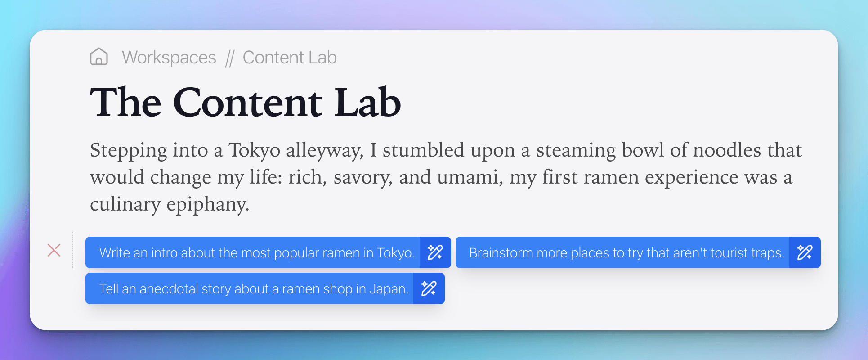
Task: Trigger the magic edit icon on the anecdotal story prompt
Action: pyautogui.click(x=429, y=288)
